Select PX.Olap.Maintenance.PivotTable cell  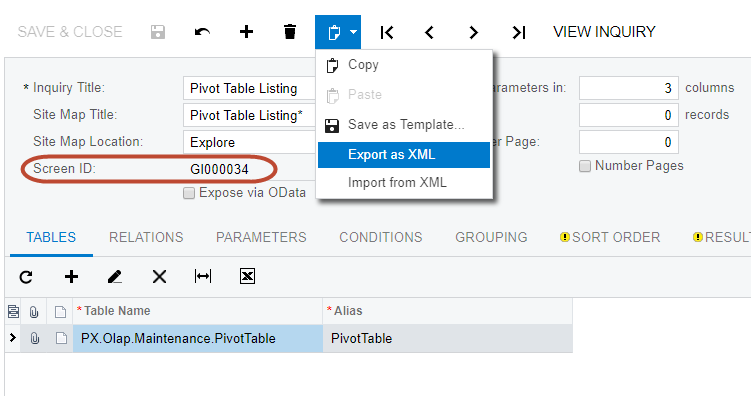[x=198, y=339]
